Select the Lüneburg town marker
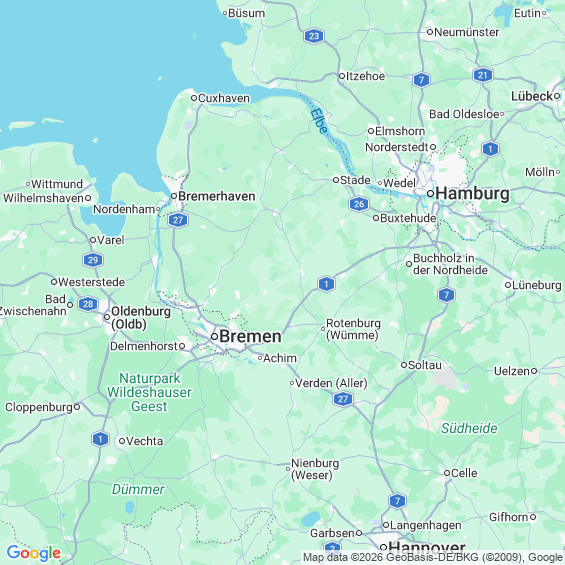Image resolution: width=565 pixels, height=565 pixels. pyautogui.click(x=508, y=285)
